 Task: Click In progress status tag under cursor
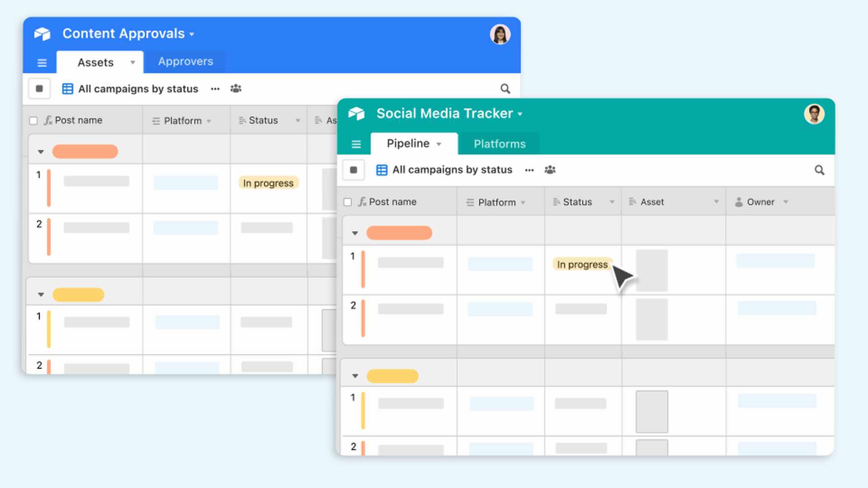582,264
